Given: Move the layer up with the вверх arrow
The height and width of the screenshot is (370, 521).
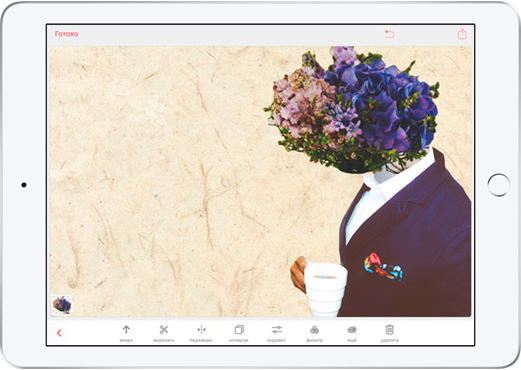Looking at the screenshot, I should point(126,333).
